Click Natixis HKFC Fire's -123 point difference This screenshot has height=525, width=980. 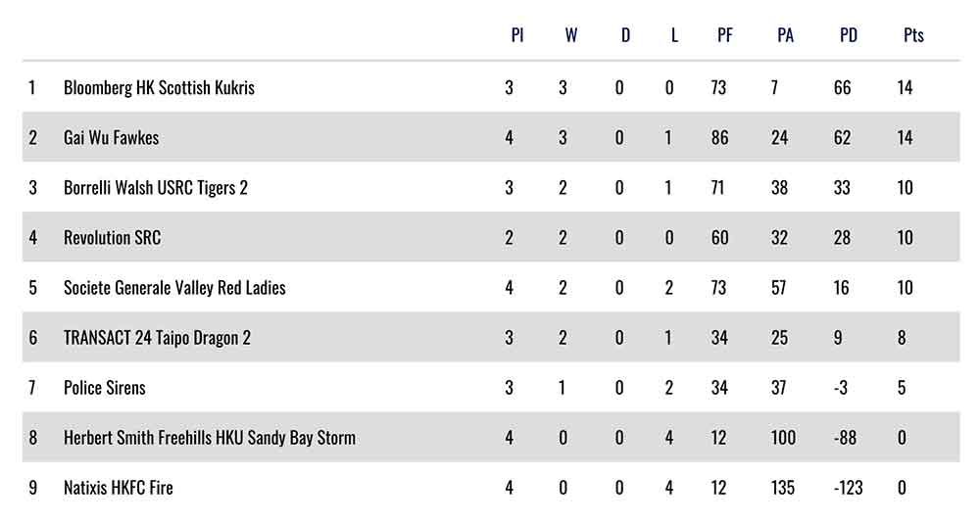coord(846,488)
